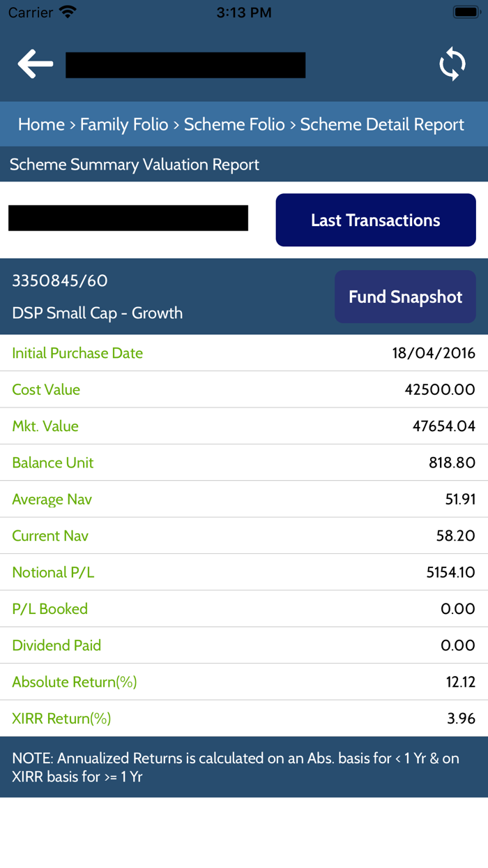Navigate to Family Folio breadcrumb
488x868 pixels.
point(124,125)
